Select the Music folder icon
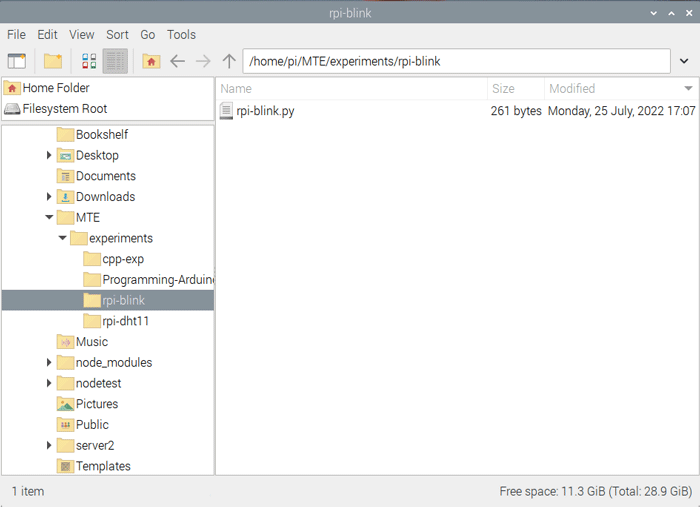The height and width of the screenshot is (507, 700). point(65,342)
